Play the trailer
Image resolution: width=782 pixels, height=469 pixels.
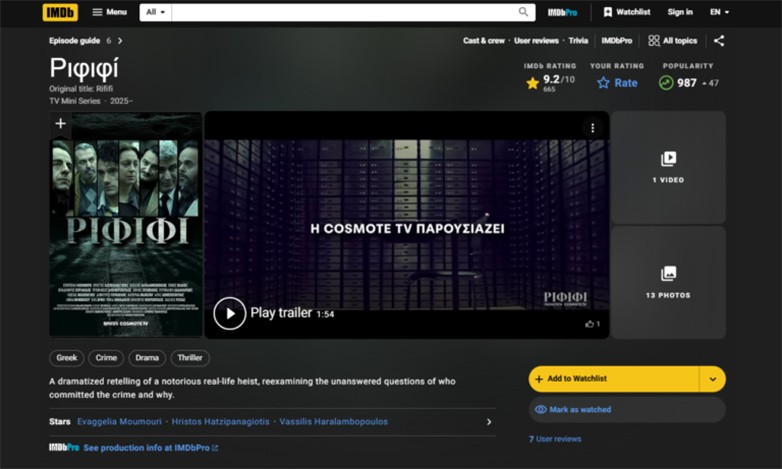(230, 313)
